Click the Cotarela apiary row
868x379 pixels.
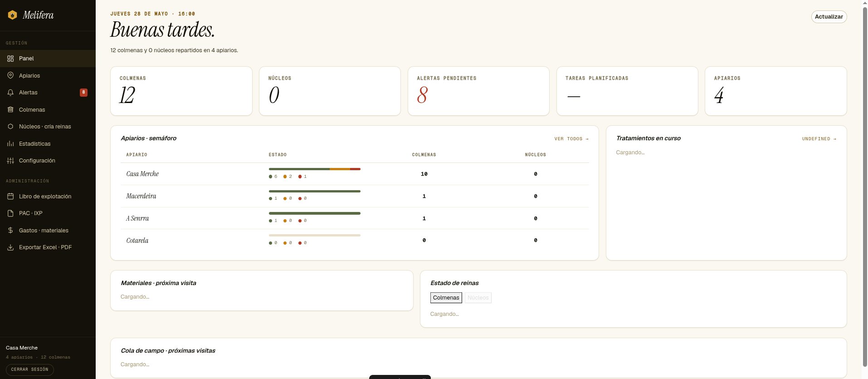(355, 241)
